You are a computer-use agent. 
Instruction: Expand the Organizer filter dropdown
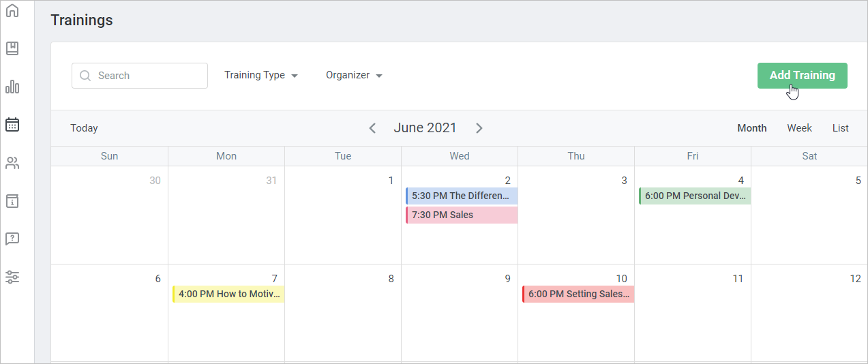pyautogui.click(x=354, y=76)
